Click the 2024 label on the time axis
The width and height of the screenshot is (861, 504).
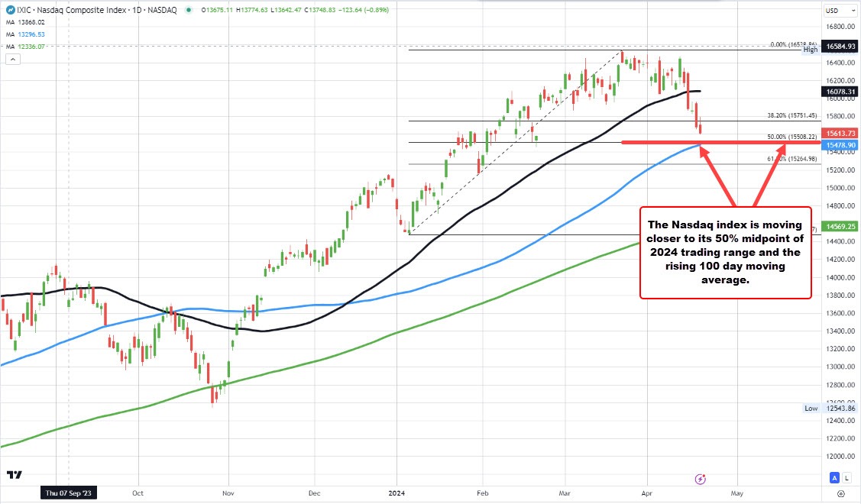397,493
